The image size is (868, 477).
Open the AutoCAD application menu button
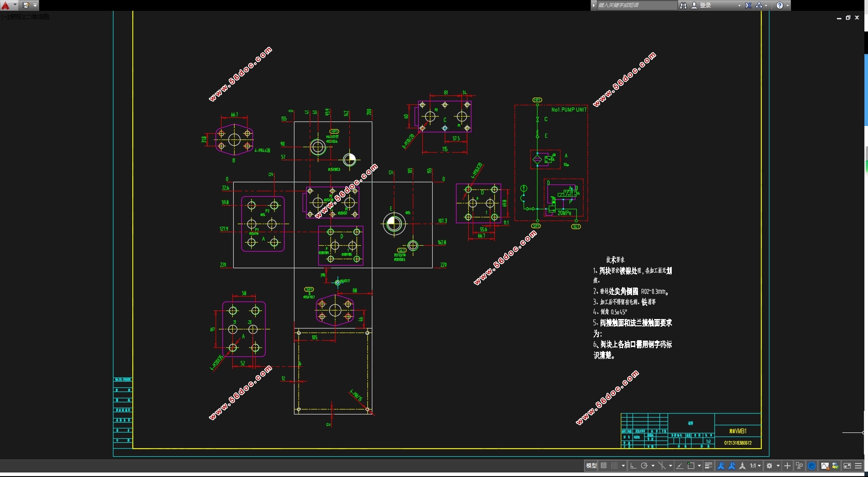[5, 5]
